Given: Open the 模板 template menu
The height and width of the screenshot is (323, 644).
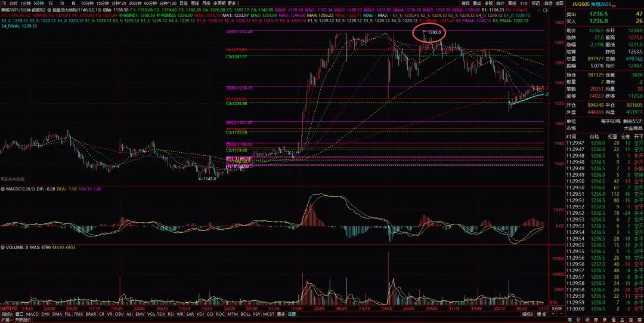Looking at the screenshot, I should (541, 314).
